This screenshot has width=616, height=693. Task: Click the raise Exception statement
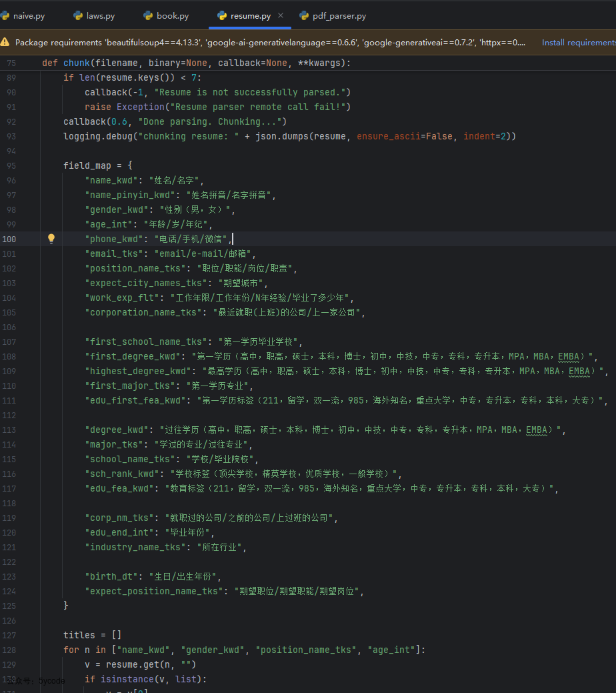point(218,107)
